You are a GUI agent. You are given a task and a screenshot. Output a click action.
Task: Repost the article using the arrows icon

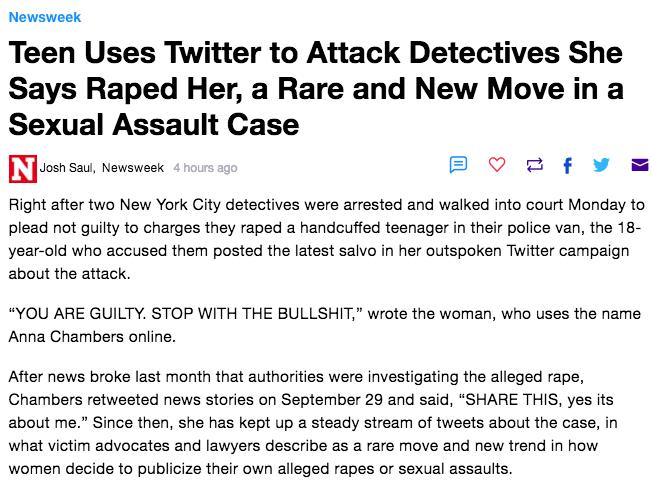[x=534, y=165]
